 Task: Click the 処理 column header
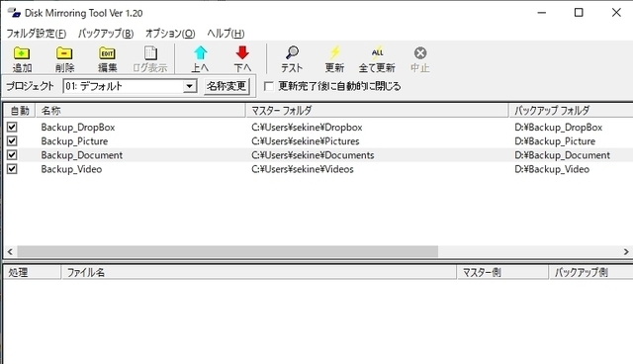click(33, 273)
